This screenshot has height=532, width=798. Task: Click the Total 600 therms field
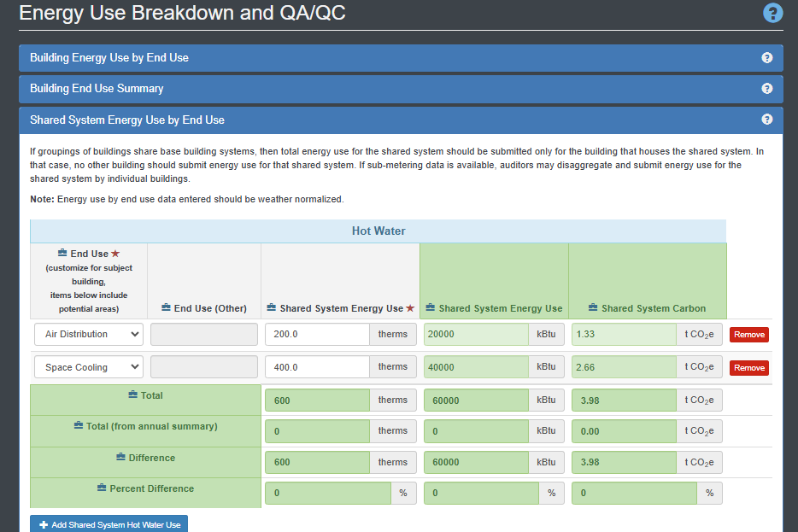317,400
